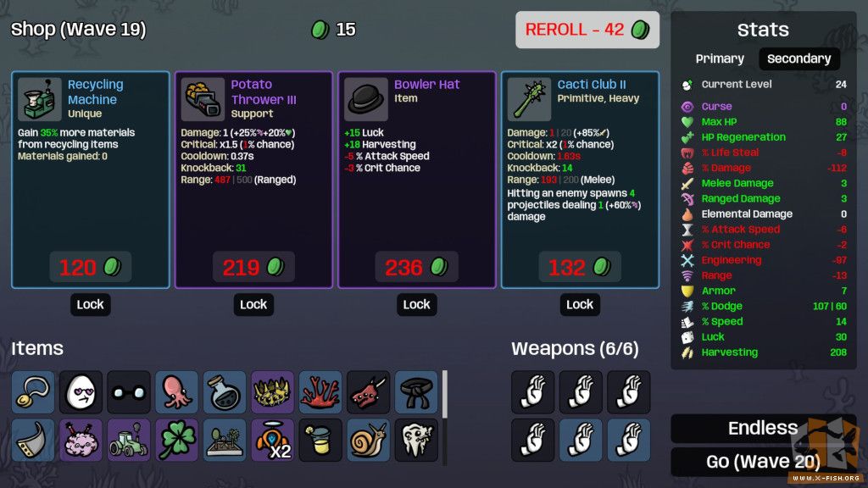This screenshot has width=868, height=488.
Task: Click the pink brain item icon
Action: 81,441
